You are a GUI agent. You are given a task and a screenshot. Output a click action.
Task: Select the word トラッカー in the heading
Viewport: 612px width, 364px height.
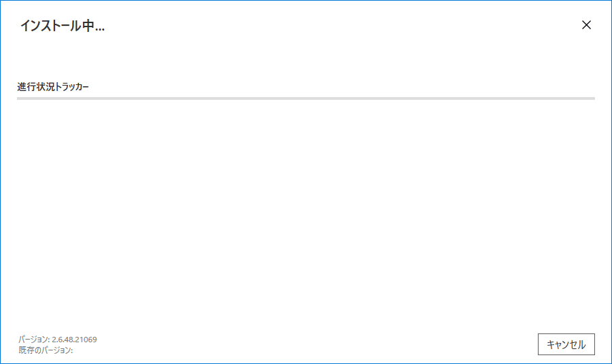click(71, 87)
